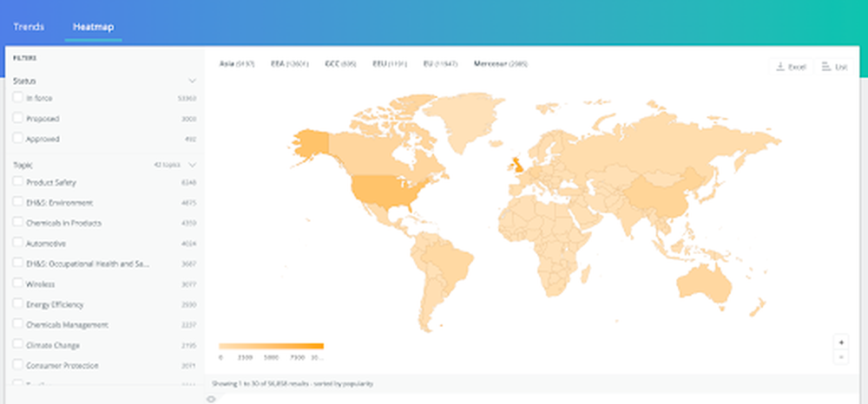Click the Topic section heading

tap(23, 165)
